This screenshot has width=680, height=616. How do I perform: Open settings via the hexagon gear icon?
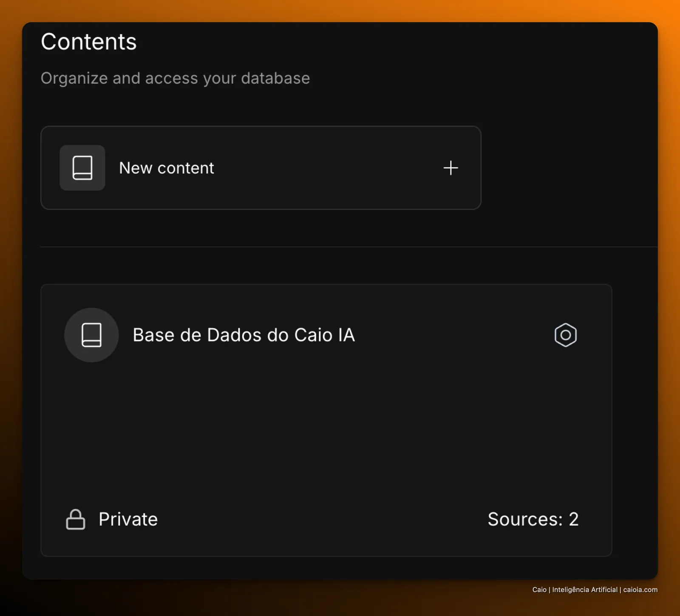565,335
